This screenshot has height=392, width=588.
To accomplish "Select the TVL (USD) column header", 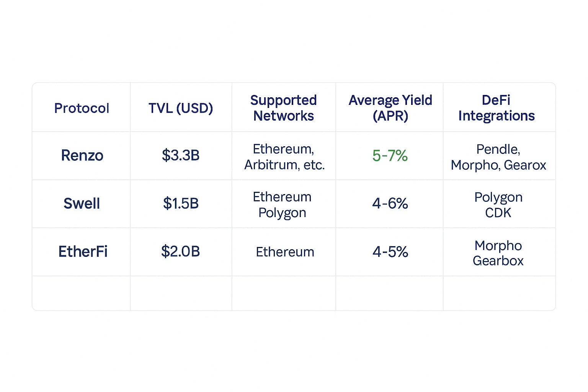I will [181, 108].
